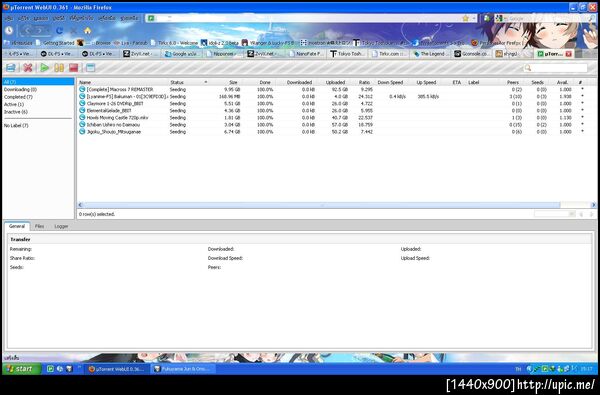Screen dimensions: 600x395
Task: Click the idol-z 2.0 Beta bookmark
Action: pos(220,43)
